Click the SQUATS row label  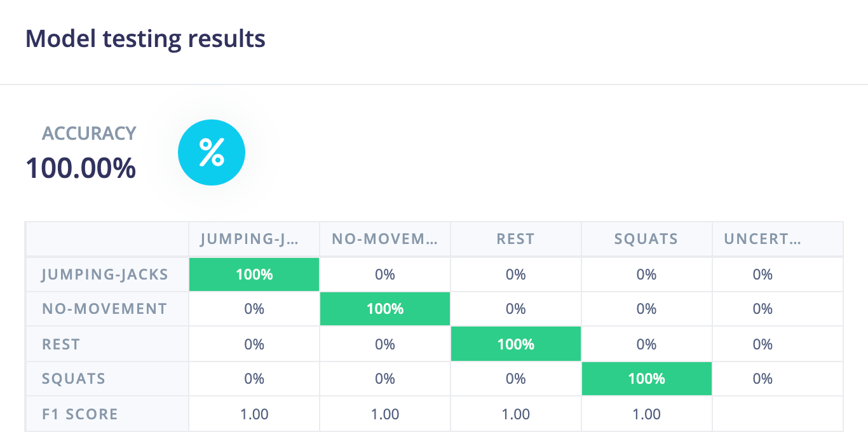tap(74, 379)
